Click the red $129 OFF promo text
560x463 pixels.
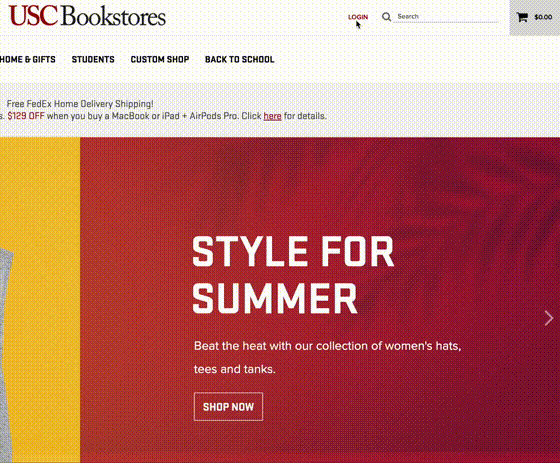(x=26, y=116)
